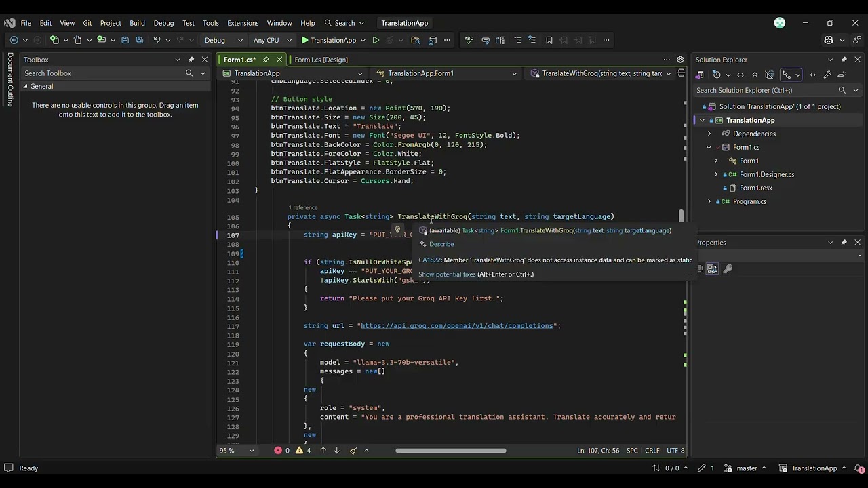Open the editor zoom 95 % dropdown
The width and height of the screenshot is (868, 488).
pyautogui.click(x=236, y=451)
